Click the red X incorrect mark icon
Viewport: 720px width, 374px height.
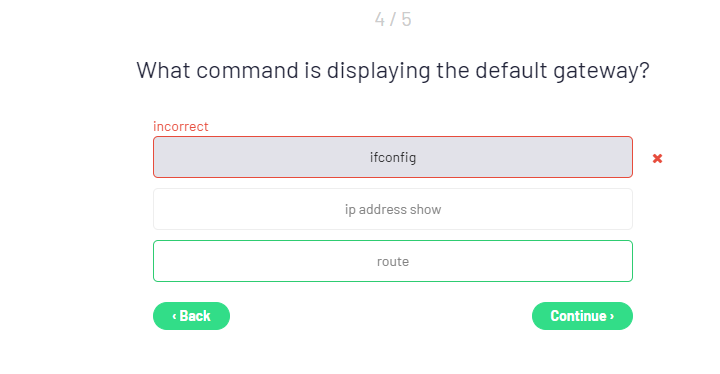657,159
